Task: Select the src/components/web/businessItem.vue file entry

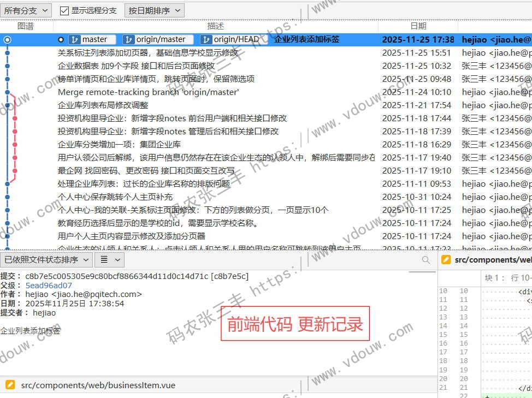Action: (98, 385)
